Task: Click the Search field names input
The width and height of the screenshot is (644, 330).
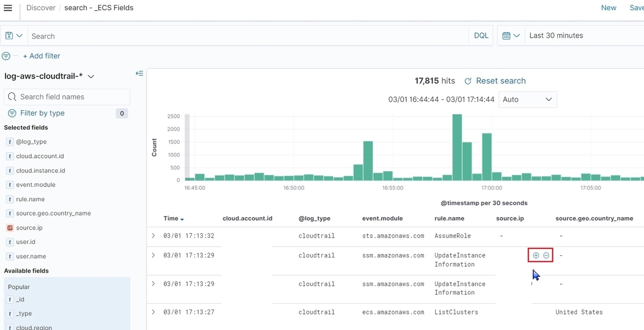Action: pos(67,97)
